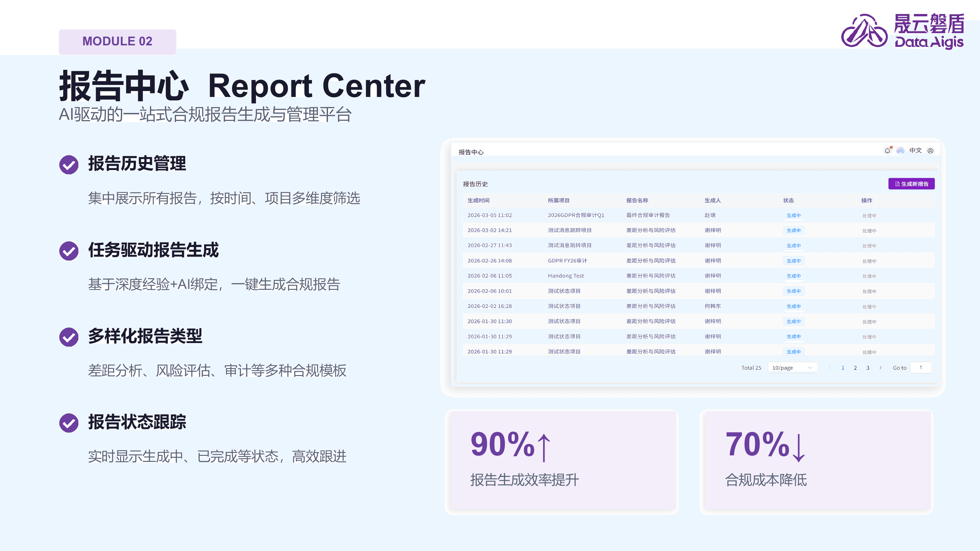The height and width of the screenshot is (551, 980).
Task: Click the previous page chevron in pagination
Action: point(830,368)
